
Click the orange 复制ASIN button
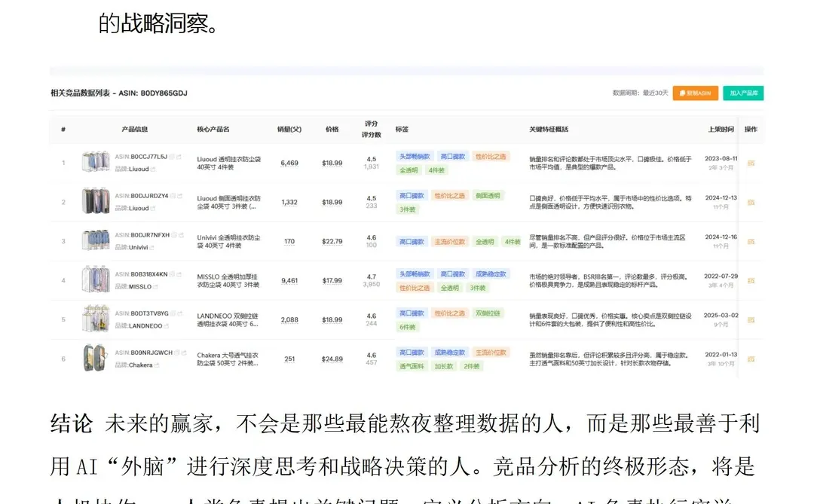pyautogui.click(x=697, y=91)
